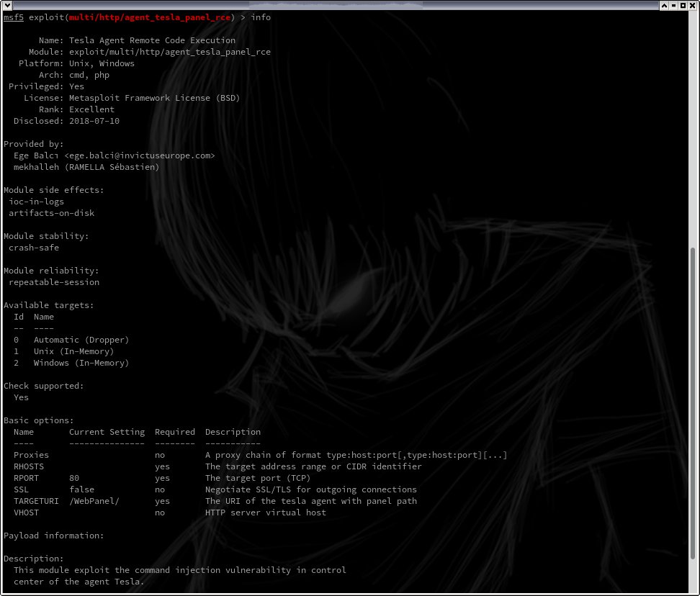Click the 'Required' column header
Viewport: 700px width, 596px height.
click(x=175, y=432)
